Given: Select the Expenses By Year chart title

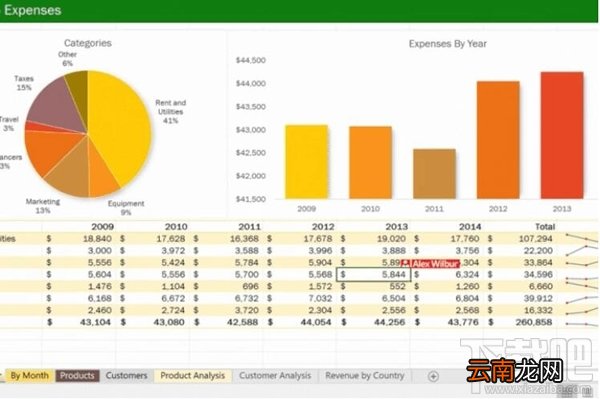Looking at the screenshot, I should 447,44.
